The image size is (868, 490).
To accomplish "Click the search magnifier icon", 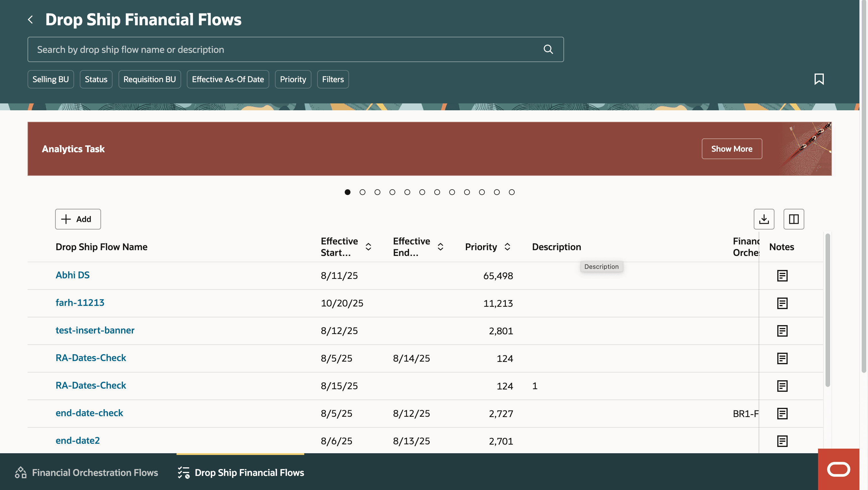I will 548,49.
